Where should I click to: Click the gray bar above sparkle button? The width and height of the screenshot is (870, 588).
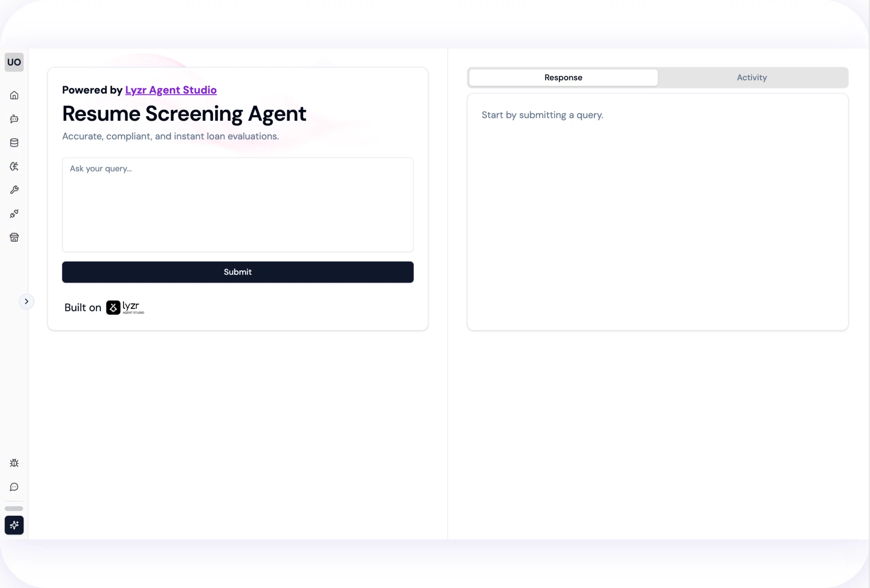(x=14, y=509)
